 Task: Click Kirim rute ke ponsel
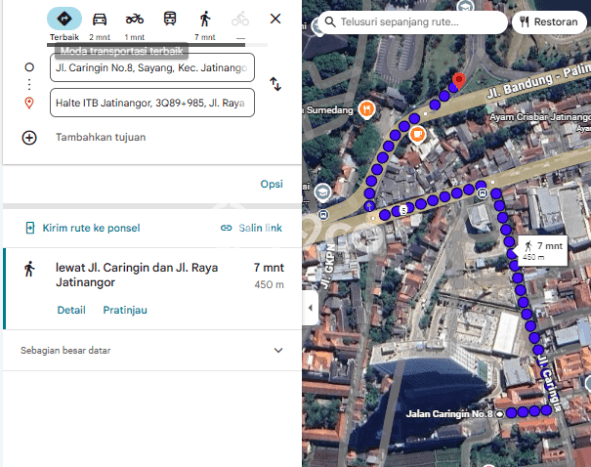[x=83, y=228]
